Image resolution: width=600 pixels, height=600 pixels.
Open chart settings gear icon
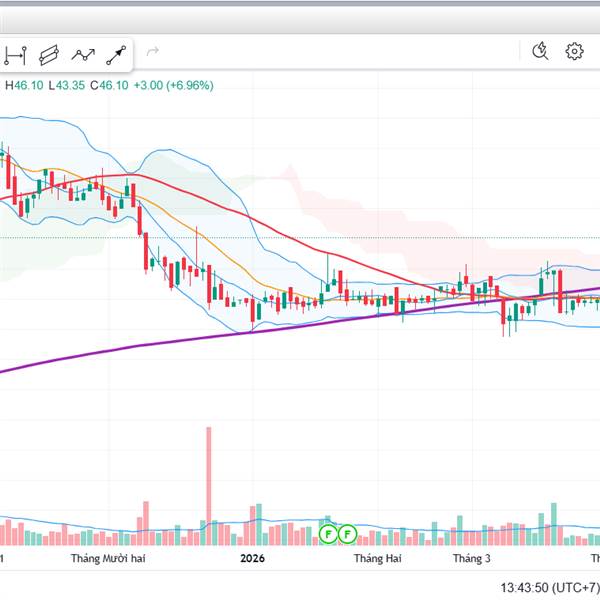point(574,51)
